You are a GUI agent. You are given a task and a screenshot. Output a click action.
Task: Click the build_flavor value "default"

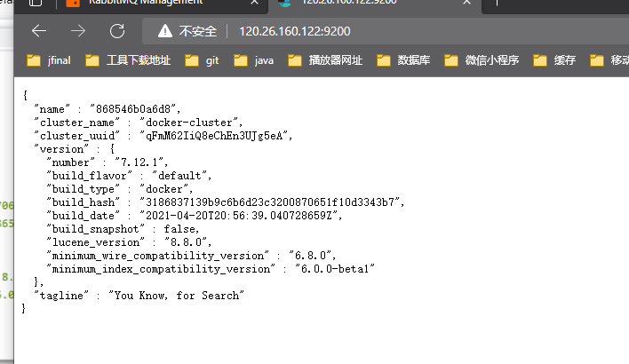(x=179, y=176)
